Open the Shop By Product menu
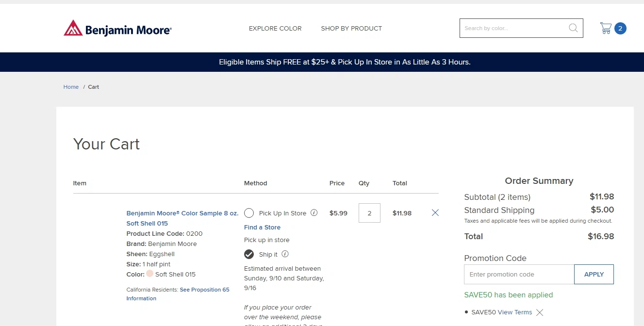The height and width of the screenshot is (326, 644). tap(351, 29)
